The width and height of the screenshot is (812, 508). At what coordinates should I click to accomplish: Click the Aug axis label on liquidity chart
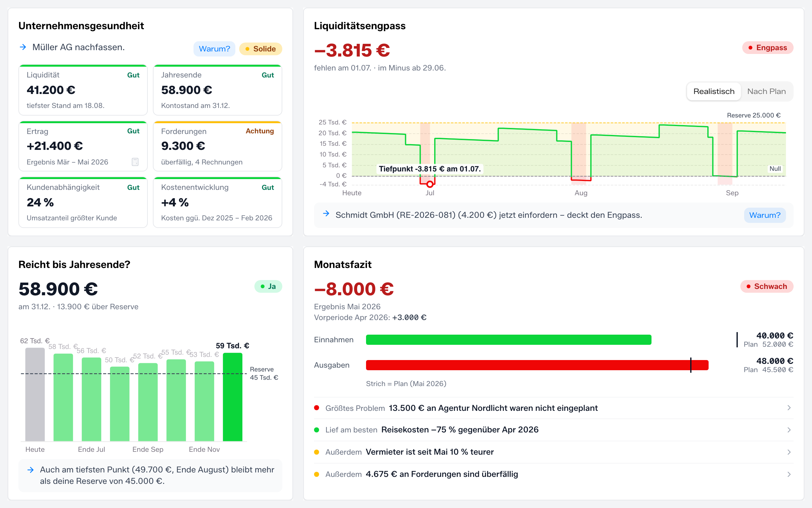pos(581,193)
